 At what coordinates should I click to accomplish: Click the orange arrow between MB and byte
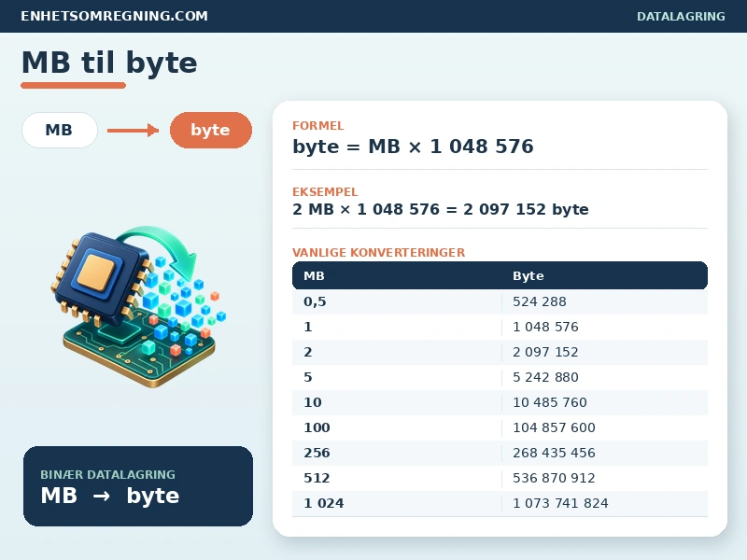point(133,130)
